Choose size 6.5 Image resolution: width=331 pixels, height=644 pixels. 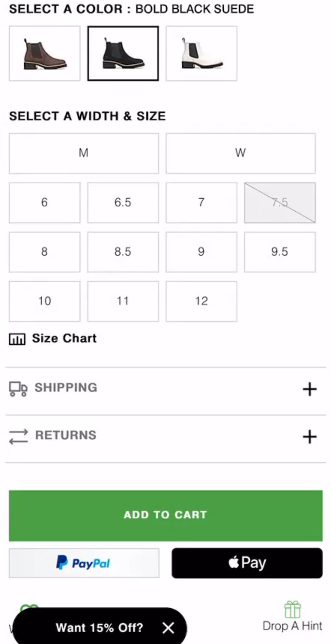[x=123, y=202]
